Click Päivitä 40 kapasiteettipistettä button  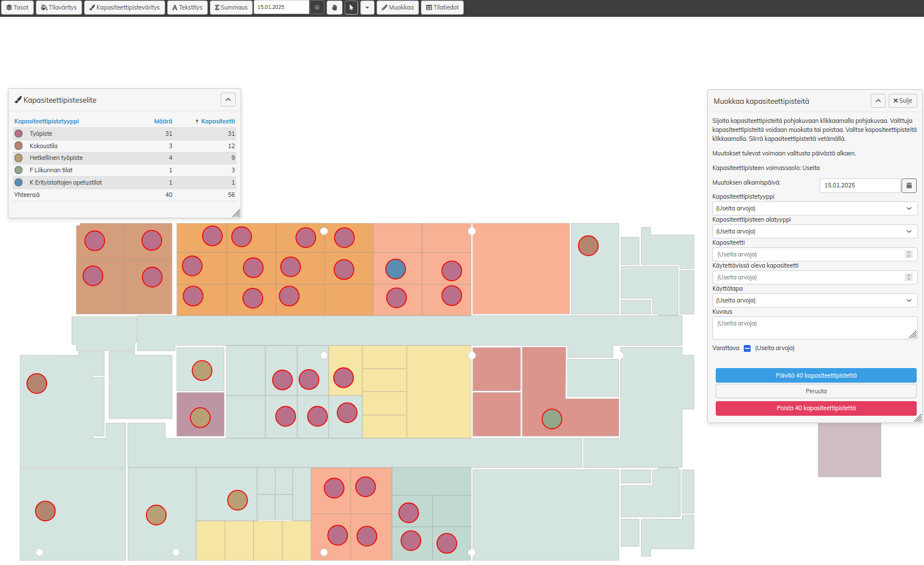point(816,375)
